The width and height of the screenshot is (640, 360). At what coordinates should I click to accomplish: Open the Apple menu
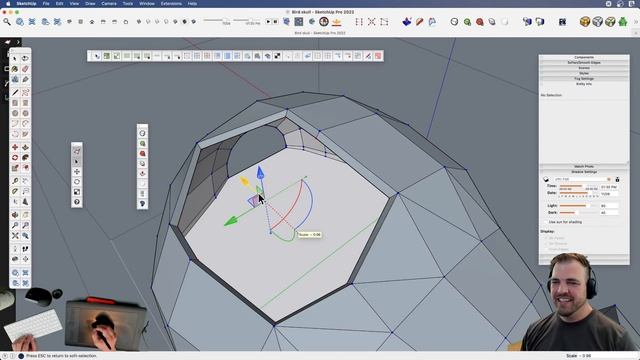point(8,3)
